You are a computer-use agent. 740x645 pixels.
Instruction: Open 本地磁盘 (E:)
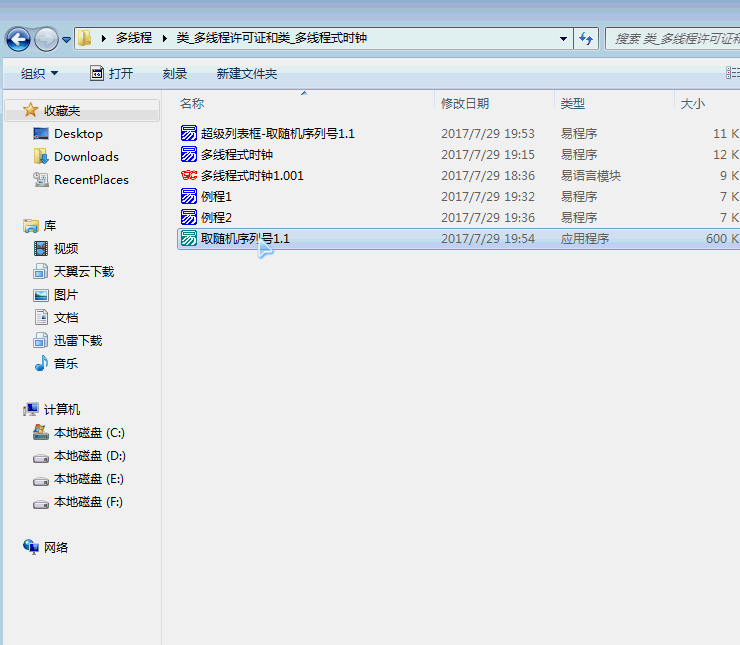89,479
